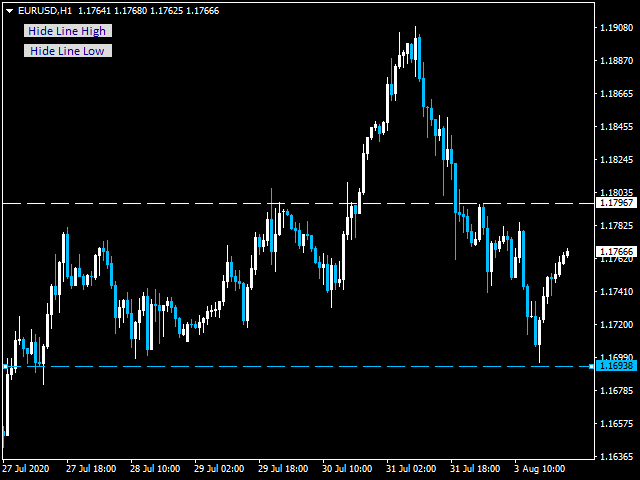Select the low line's left end handle
Image resolution: width=640 pixels, height=480 pixels.
click(x=5, y=367)
